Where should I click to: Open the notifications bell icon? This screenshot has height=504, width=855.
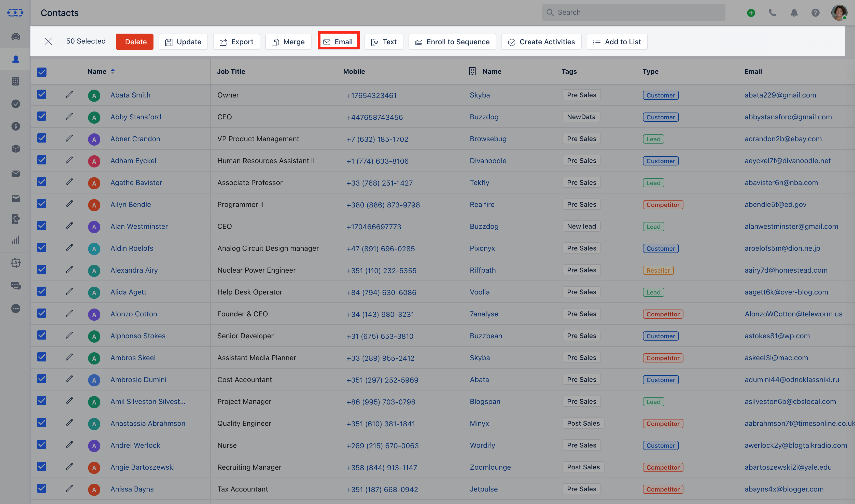[794, 13]
